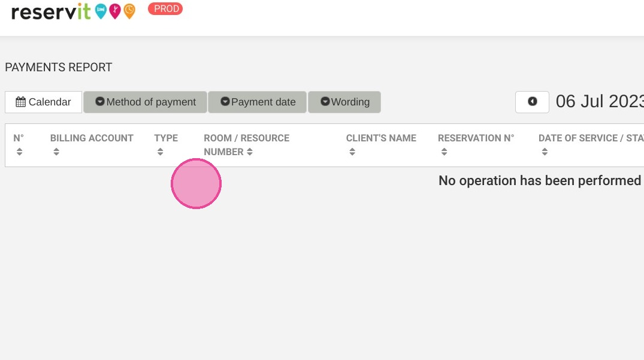Click the teal bed pin icon in logo

tap(101, 11)
